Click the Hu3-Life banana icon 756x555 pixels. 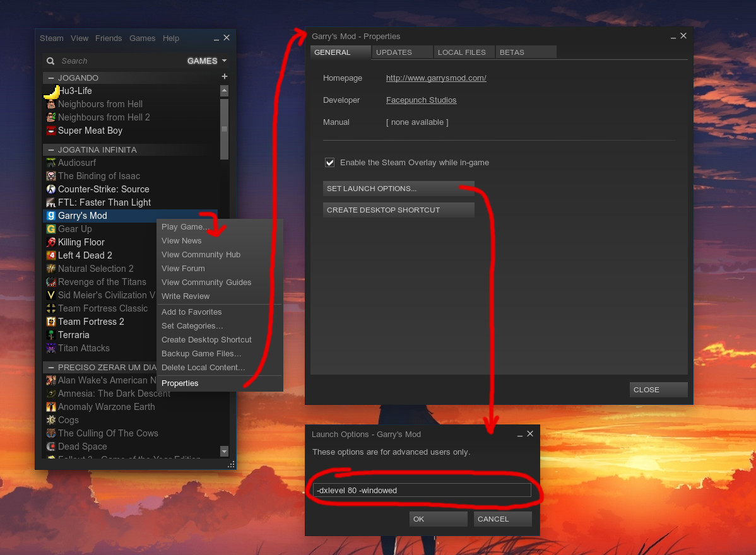pyautogui.click(x=52, y=91)
